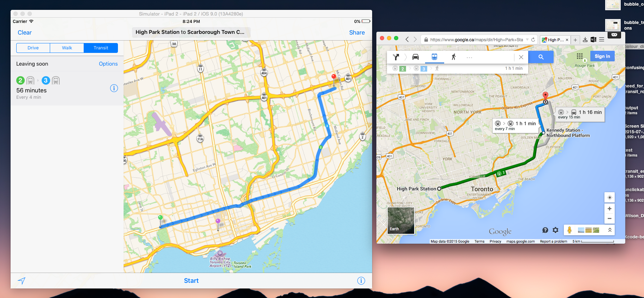Open transit Options next to Leaving soon
The height and width of the screenshot is (298, 644).
click(x=108, y=64)
